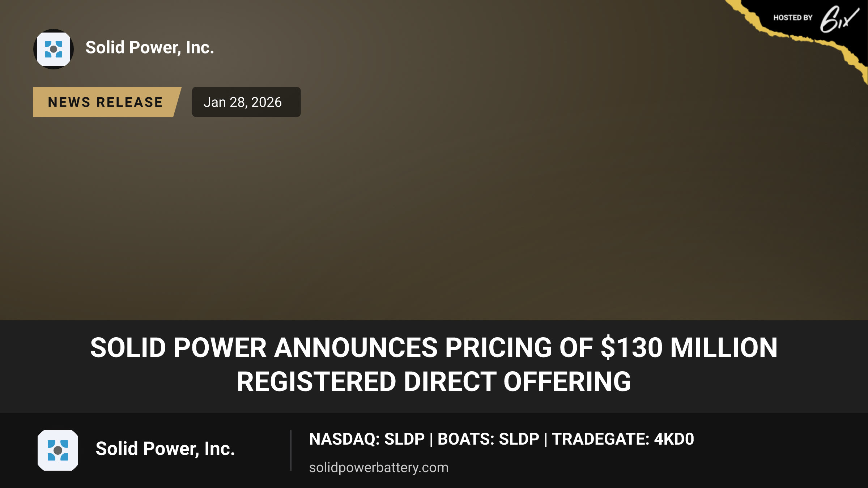
Task: Click the Jan 28, 2026 date badge
Action: [x=246, y=102]
